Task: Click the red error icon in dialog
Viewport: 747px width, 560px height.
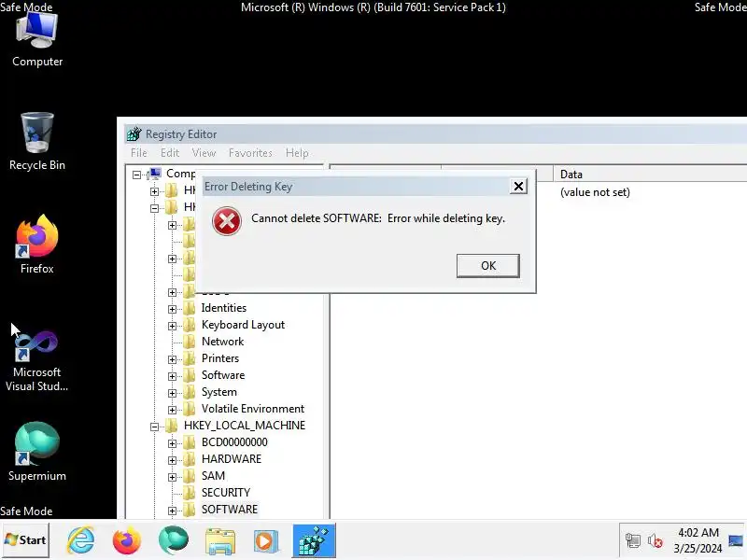Action: coord(227,221)
